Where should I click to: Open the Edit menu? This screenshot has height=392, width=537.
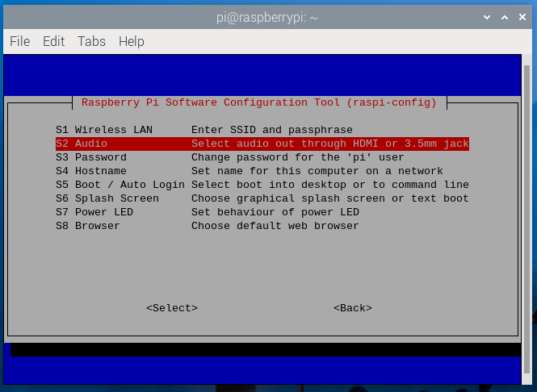pyautogui.click(x=54, y=41)
